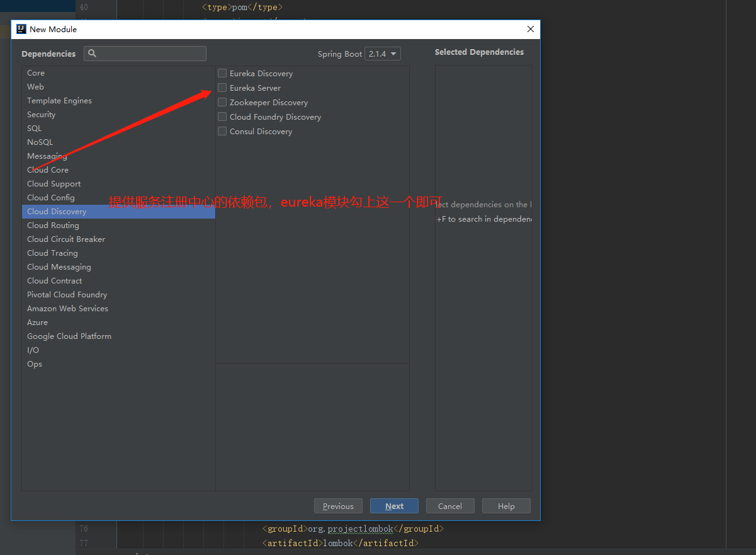Check the Eureka Discovery checkbox
This screenshot has width=756, height=555.
pyautogui.click(x=222, y=73)
